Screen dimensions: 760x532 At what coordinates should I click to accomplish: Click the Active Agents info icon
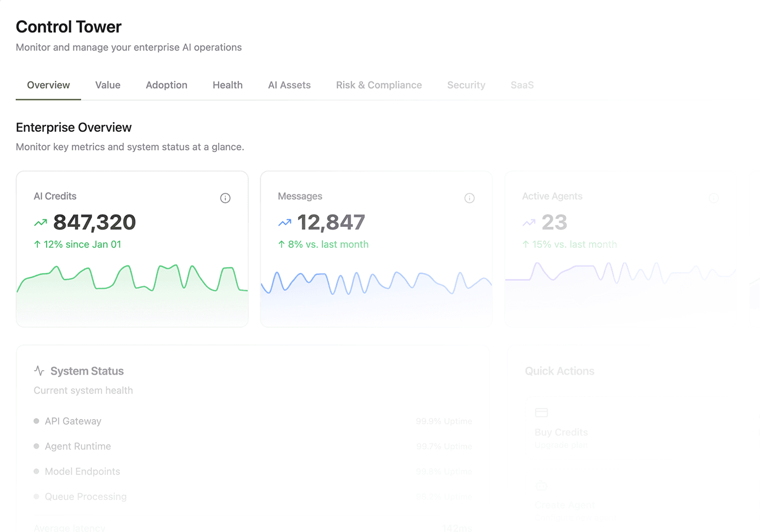(714, 198)
